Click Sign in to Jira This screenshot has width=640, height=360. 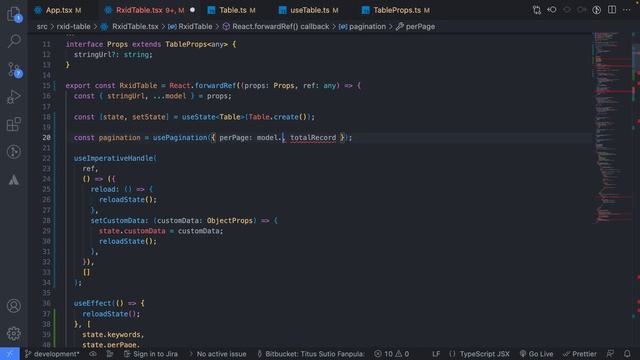point(151,354)
